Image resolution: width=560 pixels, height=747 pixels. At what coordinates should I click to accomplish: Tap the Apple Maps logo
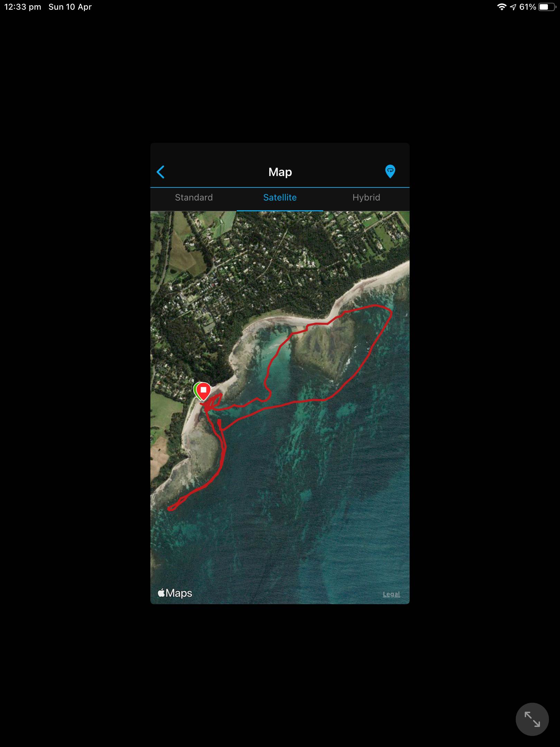point(175,593)
